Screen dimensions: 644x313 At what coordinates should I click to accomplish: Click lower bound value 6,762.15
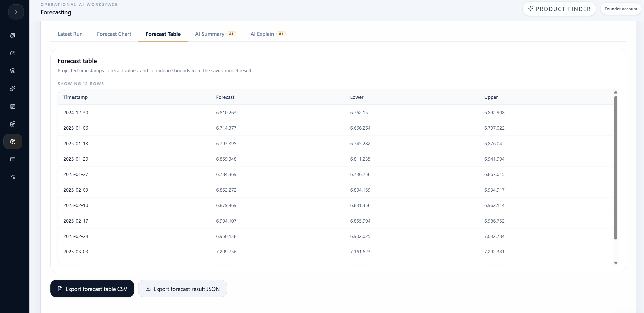(359, 112)
